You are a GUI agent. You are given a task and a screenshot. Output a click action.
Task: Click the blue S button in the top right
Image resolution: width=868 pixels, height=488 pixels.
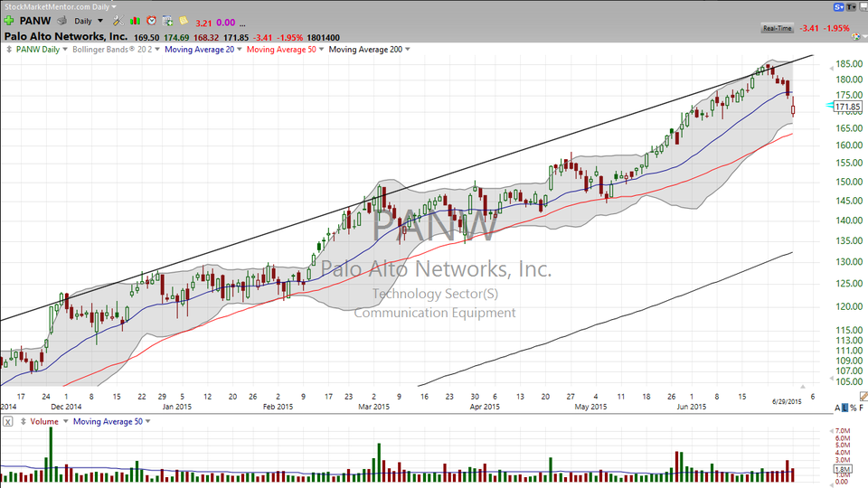coord(839,6)
